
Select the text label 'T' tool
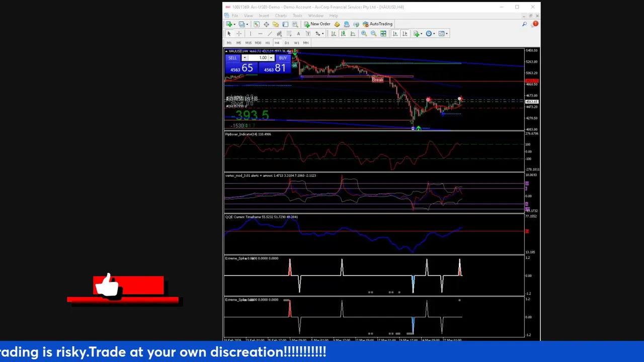pos(308,34)
